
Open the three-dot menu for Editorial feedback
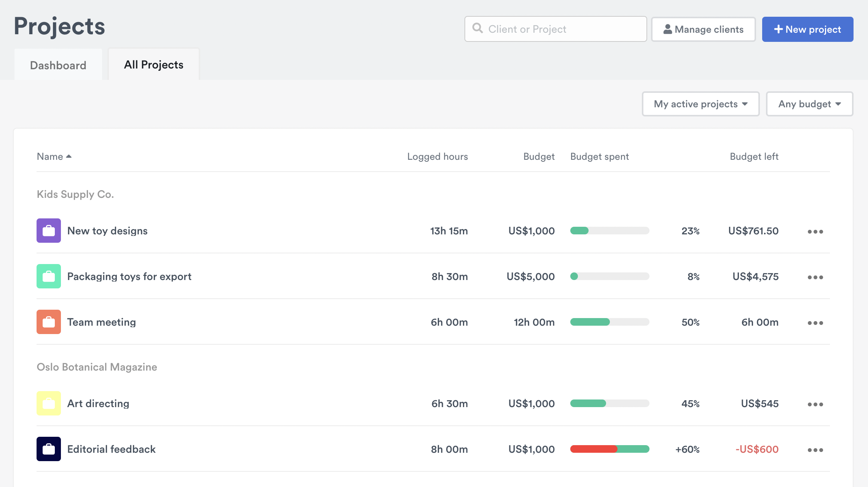point(815,449)
